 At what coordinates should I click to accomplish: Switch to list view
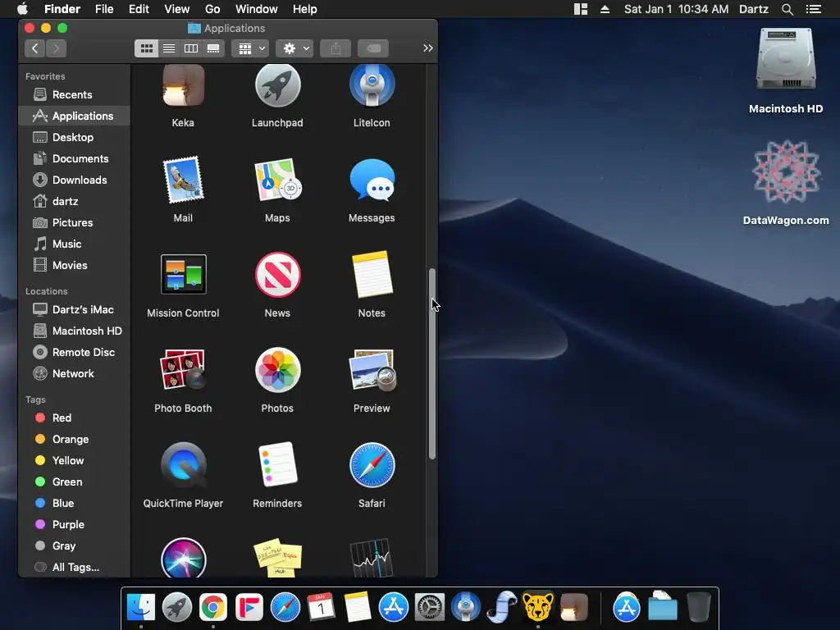point(169,48)
